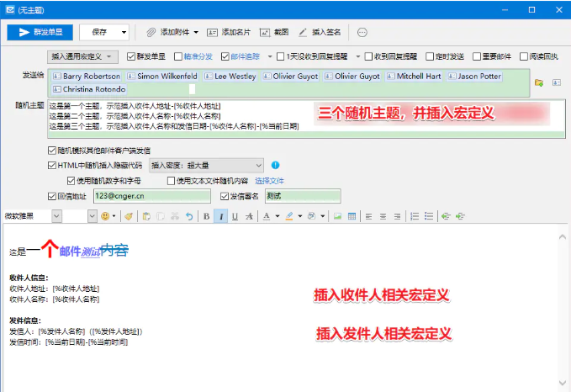Screen dimensions: 571x392
Task: Click the reply address field 123@cnger.cn
Action: (152, 196)
